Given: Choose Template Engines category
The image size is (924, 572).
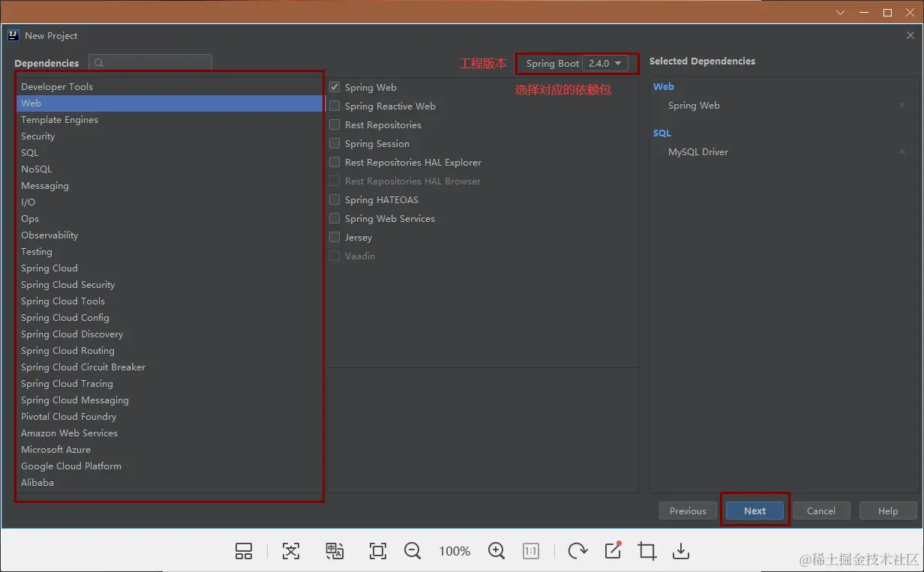Looking at the screenshot, I should tap(169, 120).
